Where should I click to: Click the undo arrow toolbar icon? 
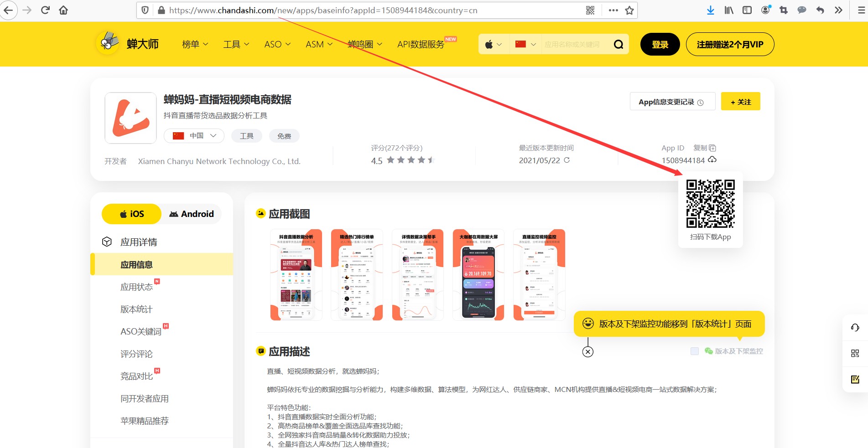click(x=820, y=10)
